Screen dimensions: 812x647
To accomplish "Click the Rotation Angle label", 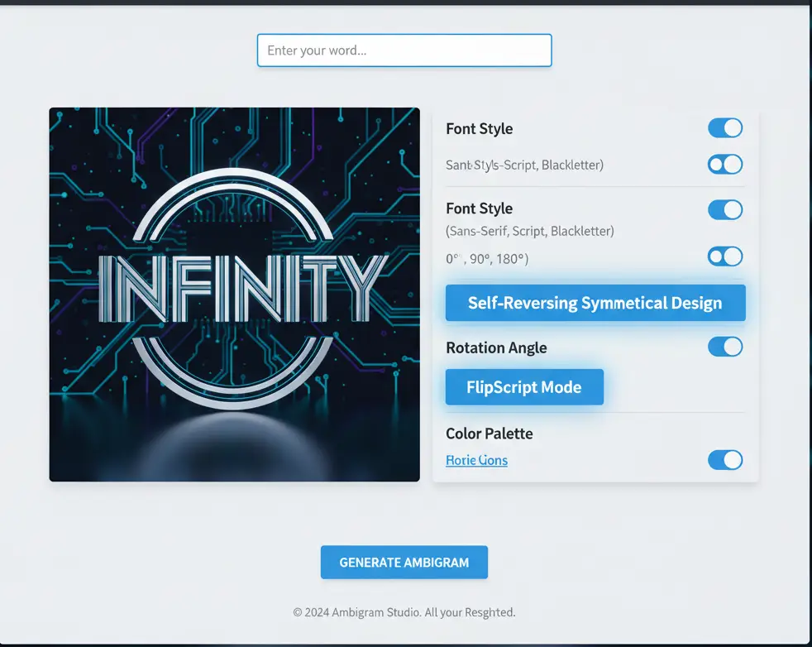I will tap(496, 347).
